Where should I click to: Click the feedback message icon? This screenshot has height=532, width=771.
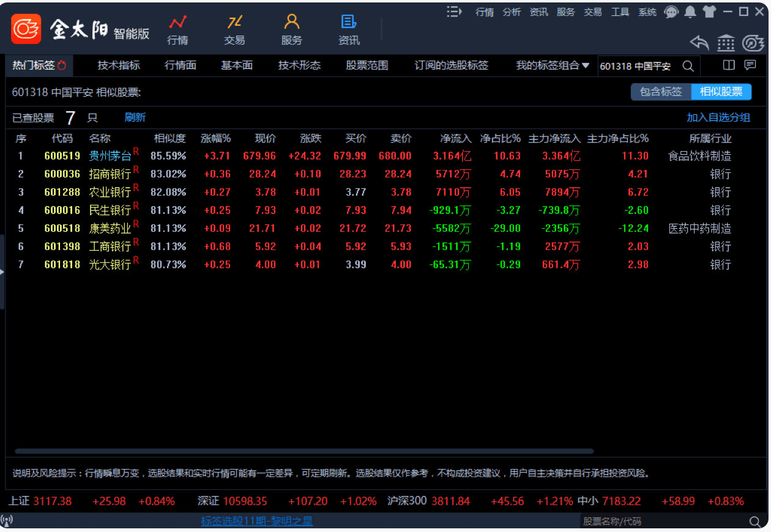(x=750, y=65)
